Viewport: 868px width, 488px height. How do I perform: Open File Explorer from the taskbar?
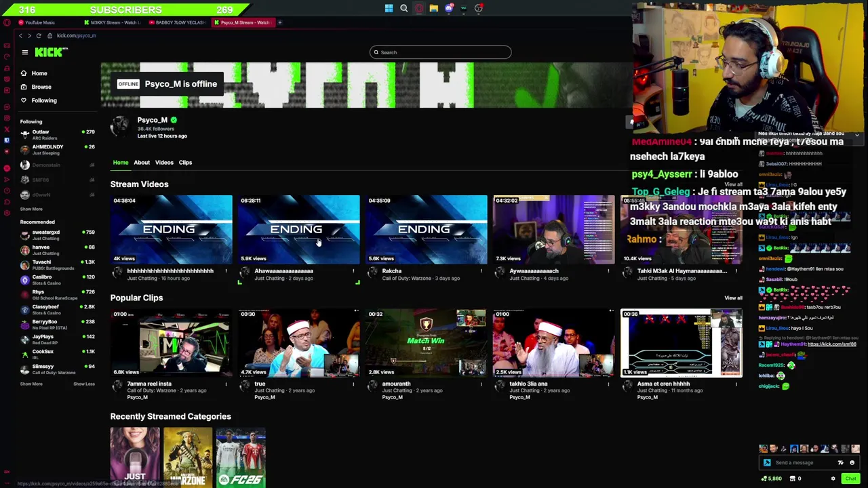point(434,8)
